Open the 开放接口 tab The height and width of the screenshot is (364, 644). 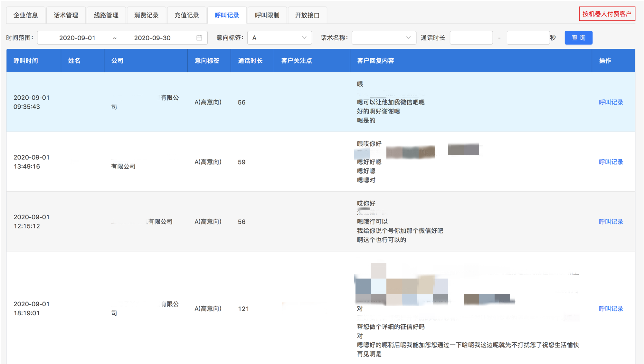point(308,15)
